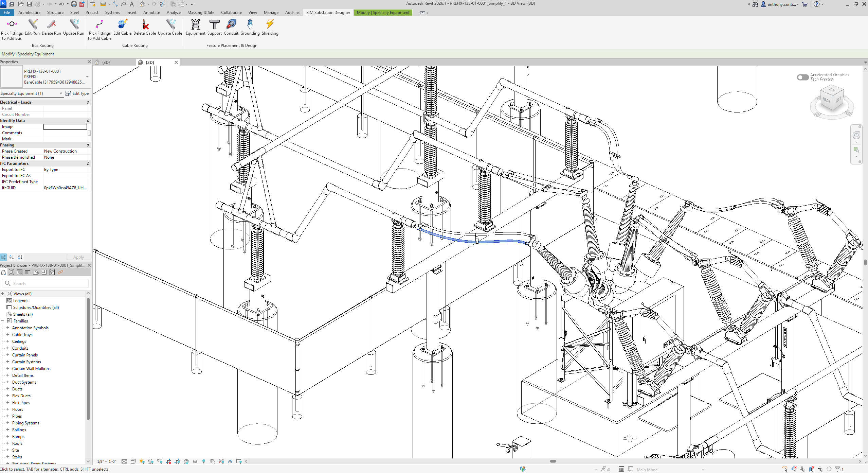Expand the Cable Trays family node
868x473 pixels.
coord(8,334)
